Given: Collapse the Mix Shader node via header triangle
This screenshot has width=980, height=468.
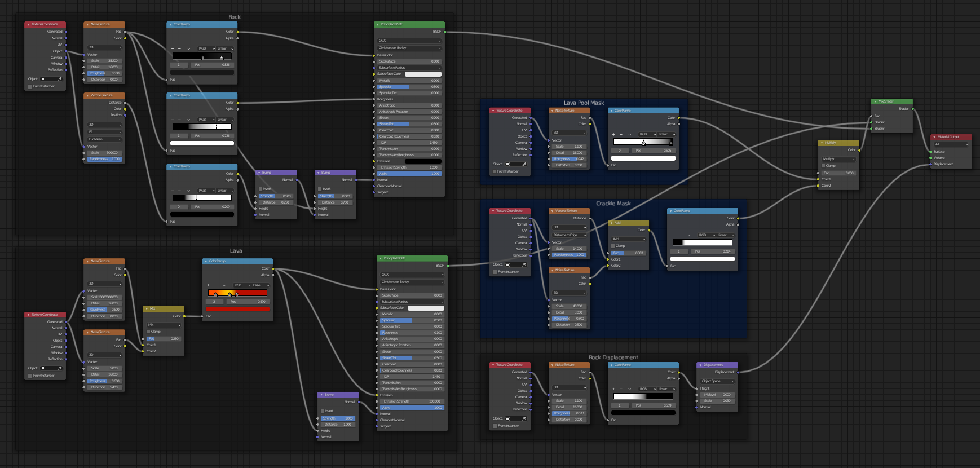Looking at the screenshot, I should tap(875, 101).
